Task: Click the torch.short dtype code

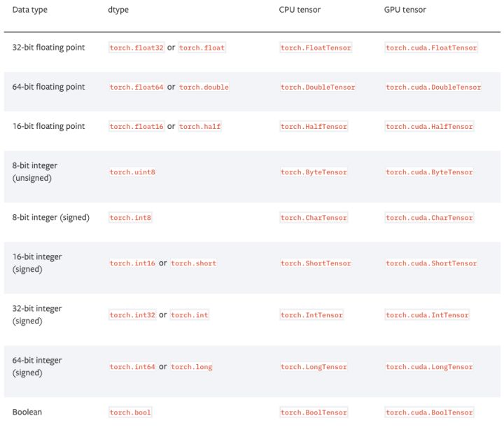Action: click(x=193, y=263)
